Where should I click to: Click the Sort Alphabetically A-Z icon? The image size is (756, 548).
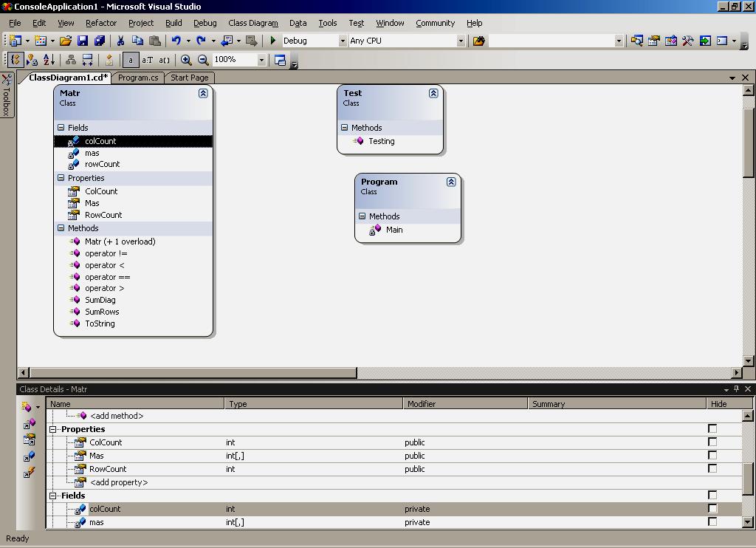pos(49,60)
